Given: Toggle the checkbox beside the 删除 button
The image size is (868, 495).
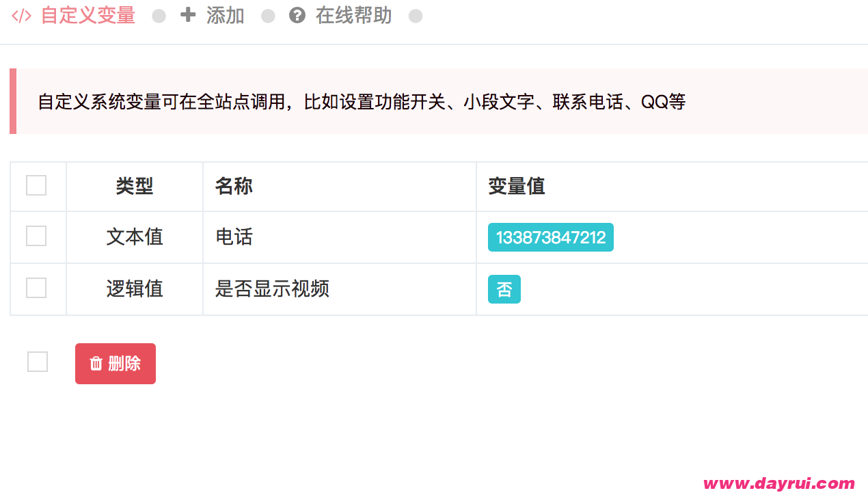Looking at the screenshot, I should pyautogui.click(x=38, y=362).
